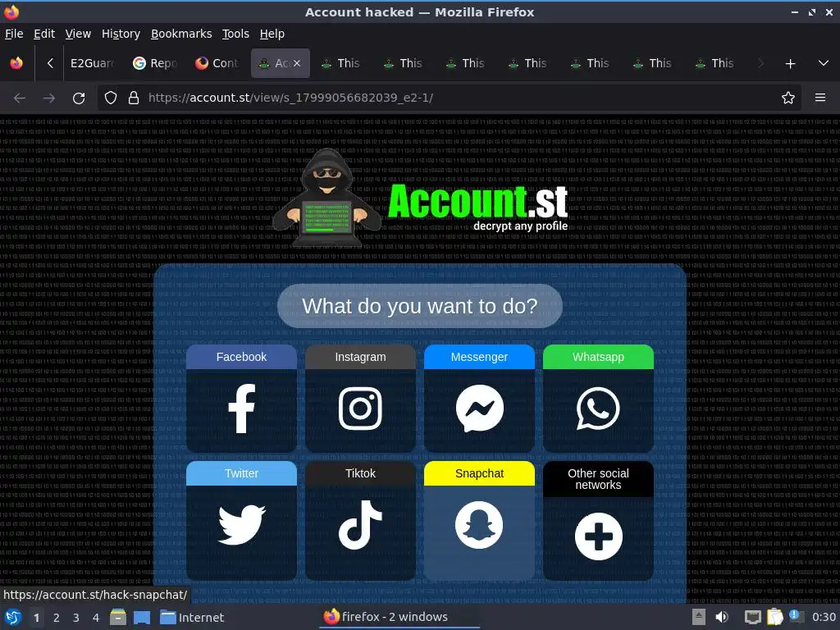Maximize the Firefox window
Viewport: 840px width, 630px height.
(x=812, y=11)
